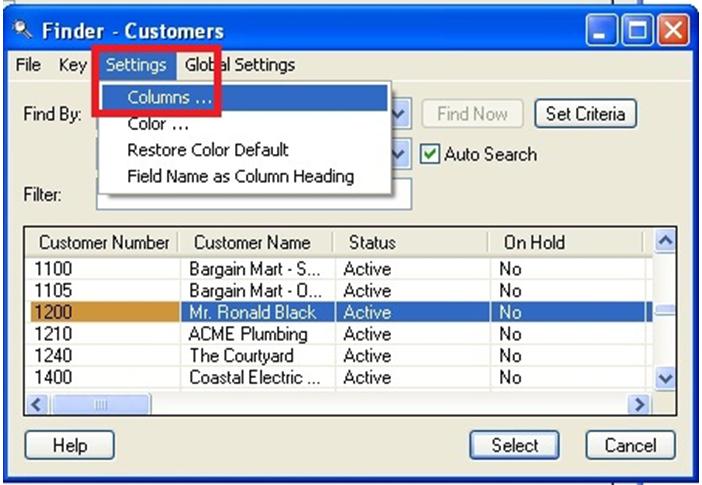Screen dimensions: 702x485
Task: Select highlighted customer 1200 cell
Action: pos(104,312)
